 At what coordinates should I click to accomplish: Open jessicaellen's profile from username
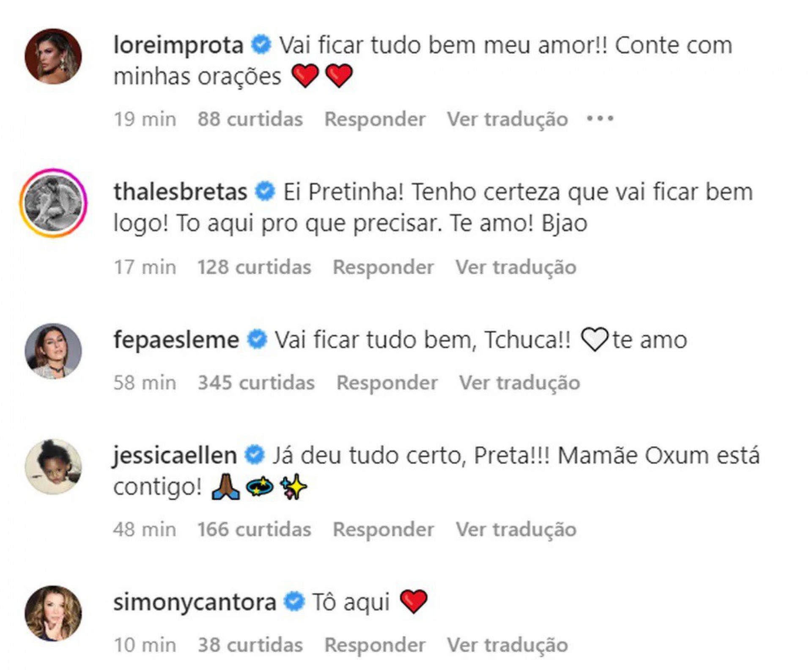pyautogui.click(x=175, y=456)
